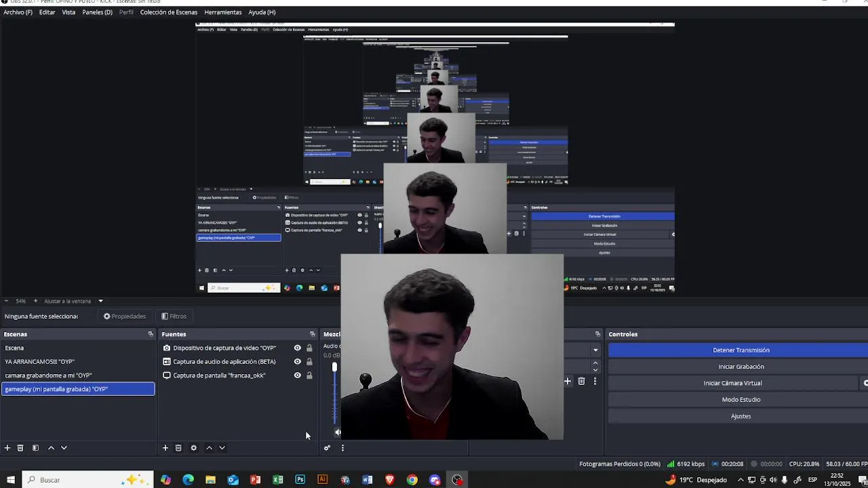Open source Filtros button
The width and height of the screenshot is (868, 488).
174,317
